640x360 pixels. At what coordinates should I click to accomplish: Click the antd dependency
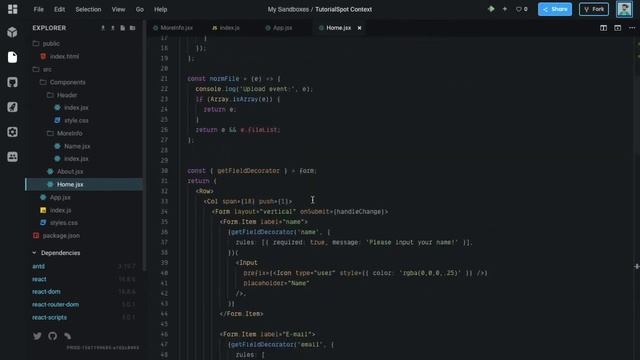click(39, 266)
